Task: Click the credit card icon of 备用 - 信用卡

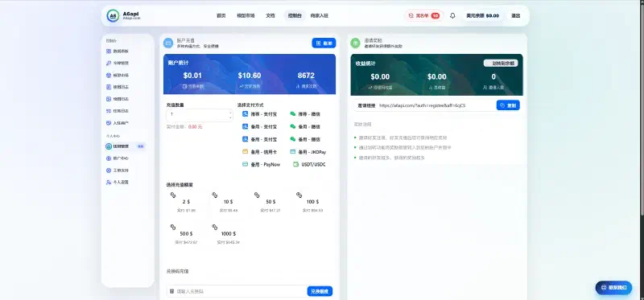Action: [x=246, y=151]
